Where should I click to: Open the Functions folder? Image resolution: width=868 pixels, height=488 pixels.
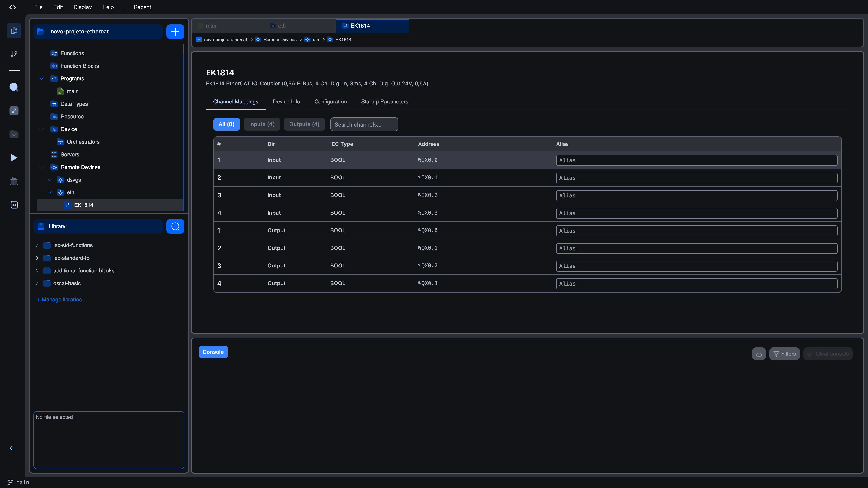[72, 53]
